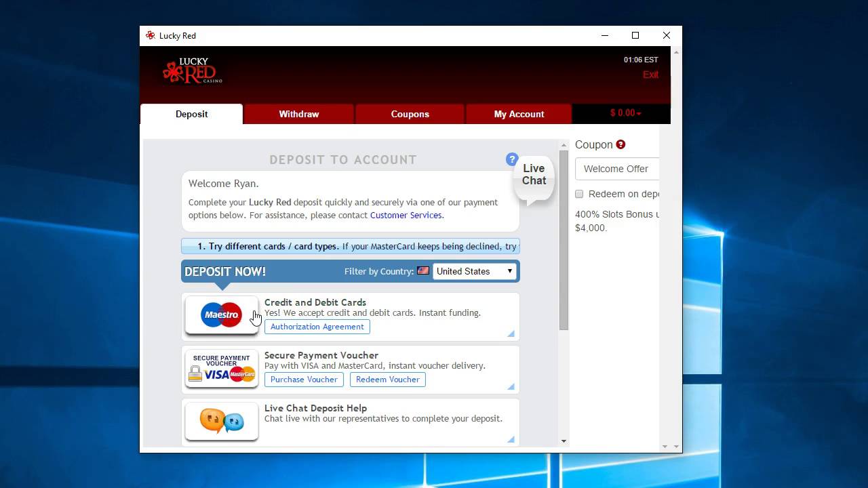Minimize the Lucky Red window

604,35
